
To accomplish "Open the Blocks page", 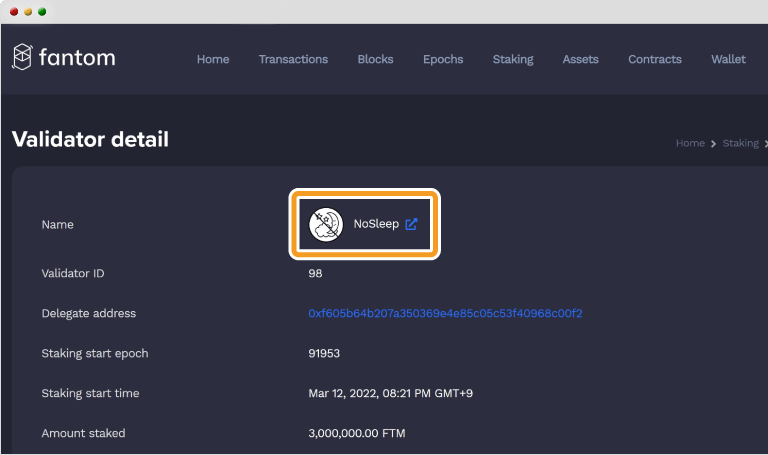I will tap(375, 59).
